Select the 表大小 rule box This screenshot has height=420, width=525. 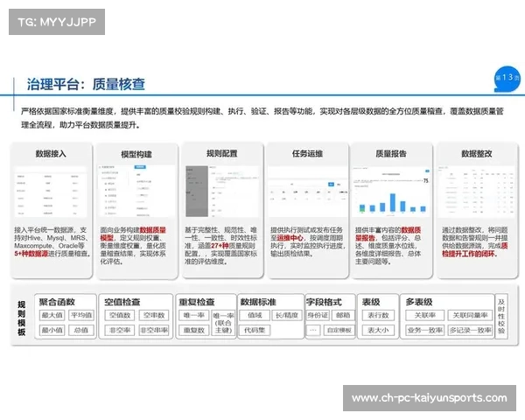tap(378, 330)
